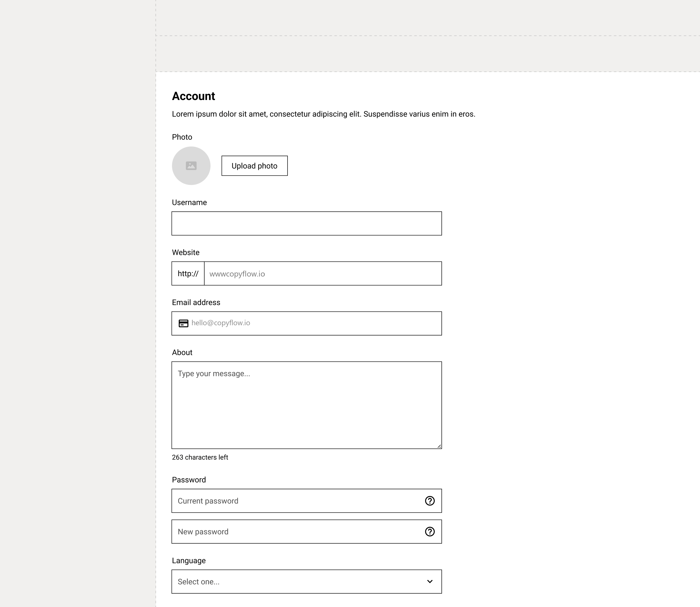Click the http:// prefix box

pyautogui.click(x=188, y=273)
